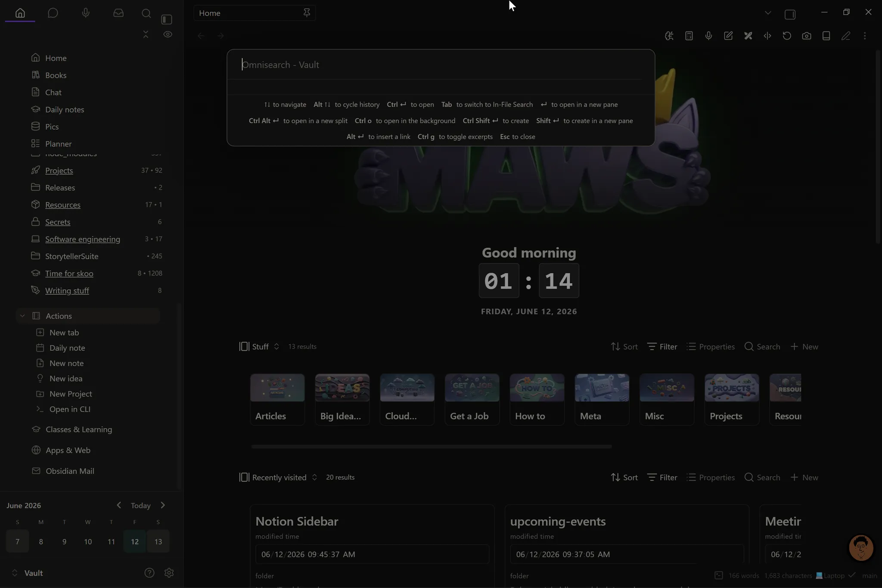Open the Vault switcher at bottom left
Image resolution: width=882 pixels, height=588 pixels.
coord(27,573)
